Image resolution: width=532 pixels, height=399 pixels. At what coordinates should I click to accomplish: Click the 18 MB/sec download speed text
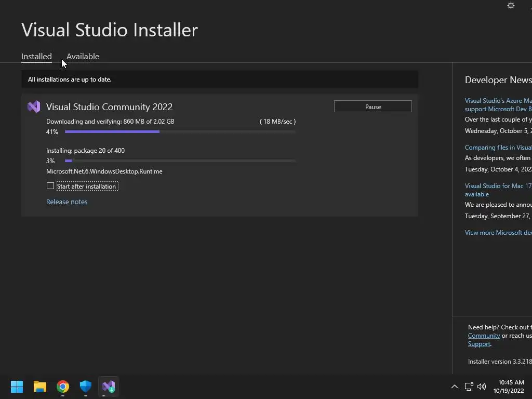277,122
